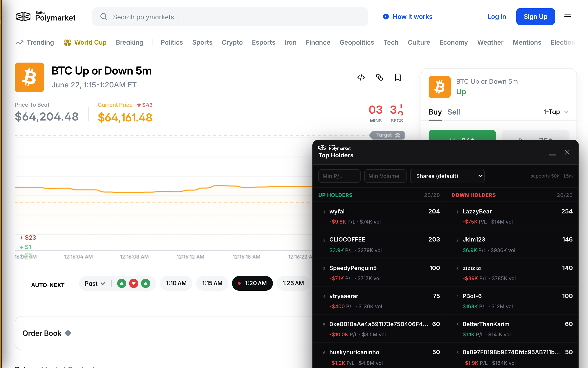Click the green Up buy button
588x368 pixels.
click(x=462, y=135)
